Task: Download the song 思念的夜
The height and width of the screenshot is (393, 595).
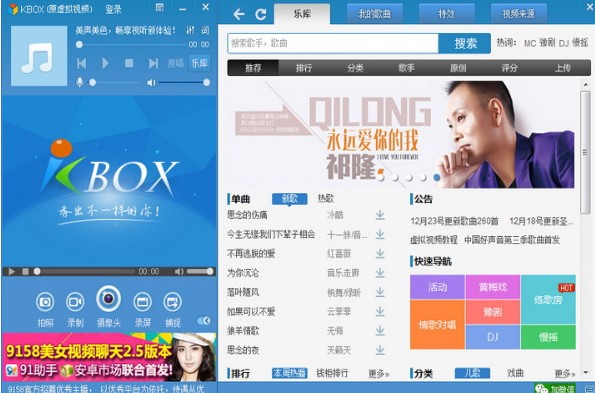Action: tap(380, 350)
